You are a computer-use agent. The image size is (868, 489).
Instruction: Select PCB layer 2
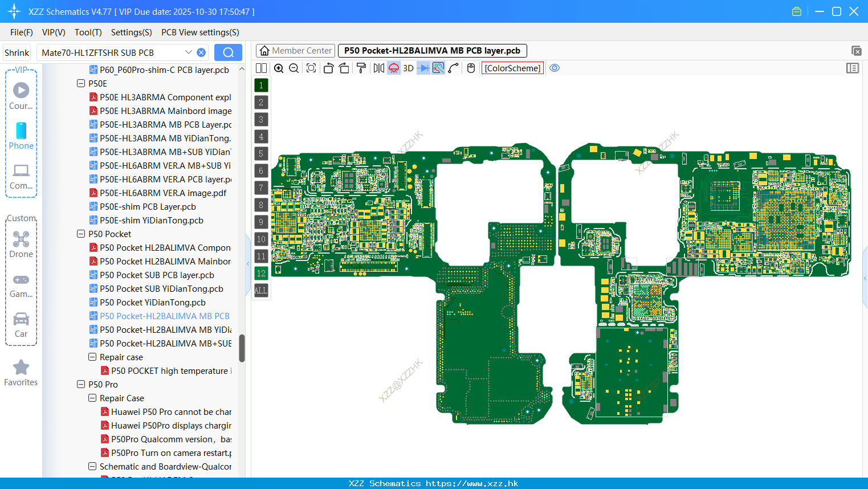[261, 103]
